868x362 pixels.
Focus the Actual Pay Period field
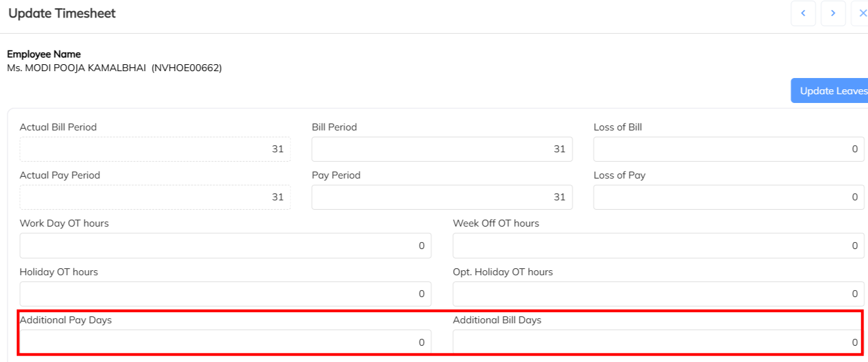point(155,197)
